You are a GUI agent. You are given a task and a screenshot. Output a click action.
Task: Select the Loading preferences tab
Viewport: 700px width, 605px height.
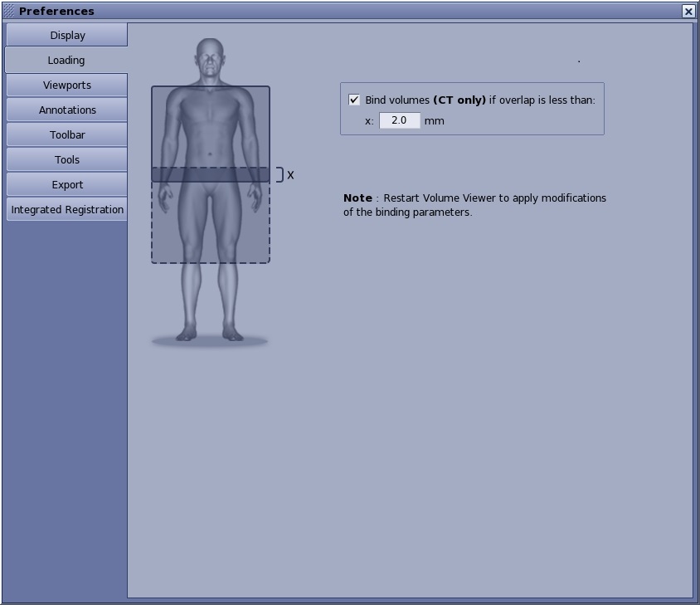66,60
